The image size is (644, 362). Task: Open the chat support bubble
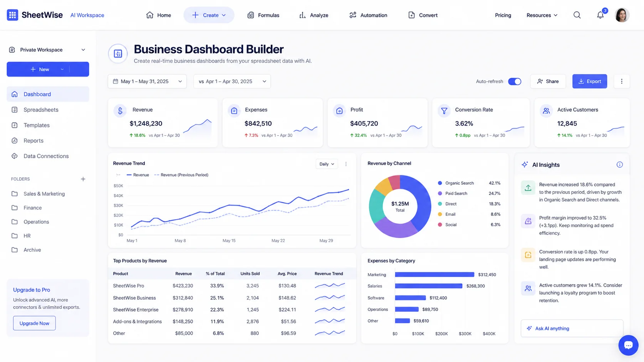628,345
